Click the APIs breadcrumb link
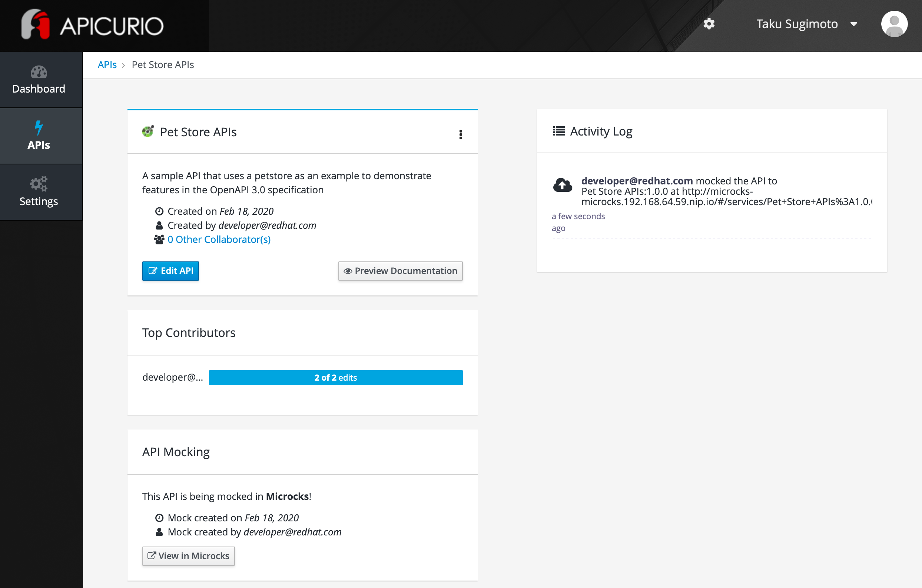Viewport: 922px width, 588px height. pyautogui.click(x=107, y=65)
